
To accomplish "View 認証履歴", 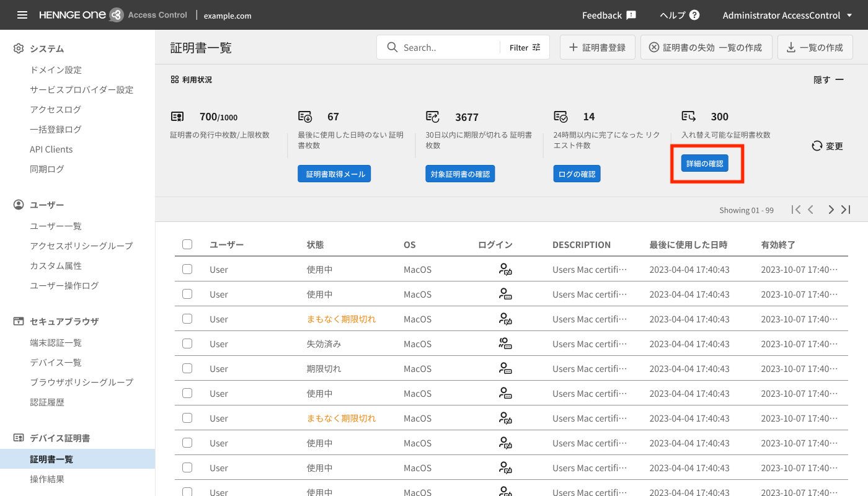I will tap(47, 402).
